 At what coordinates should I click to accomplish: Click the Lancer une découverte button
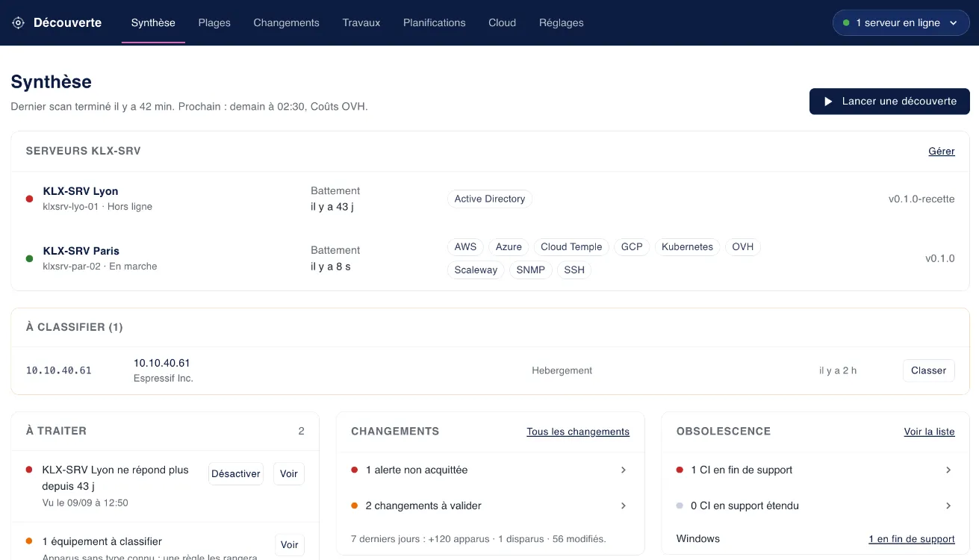point(889,102)
